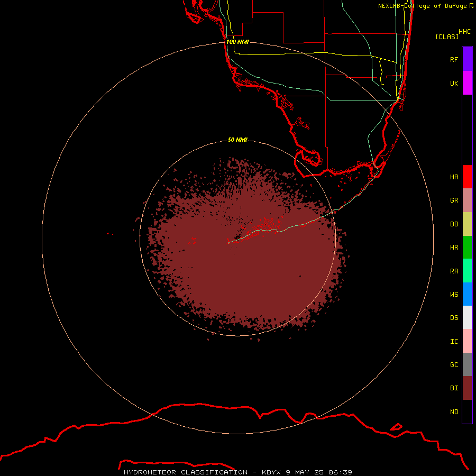This screenshot has height=476, width=476.
Task: Click the "[CLAS]" units label
Action: coord(447,36)
